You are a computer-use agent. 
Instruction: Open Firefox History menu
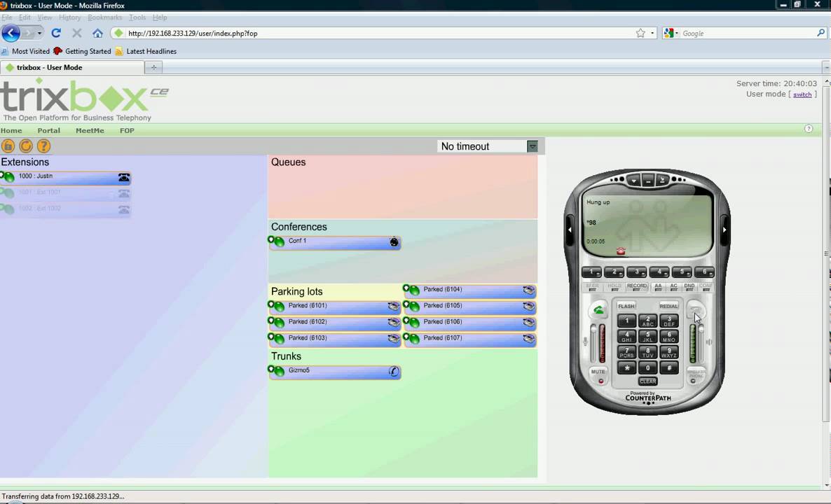69,17
